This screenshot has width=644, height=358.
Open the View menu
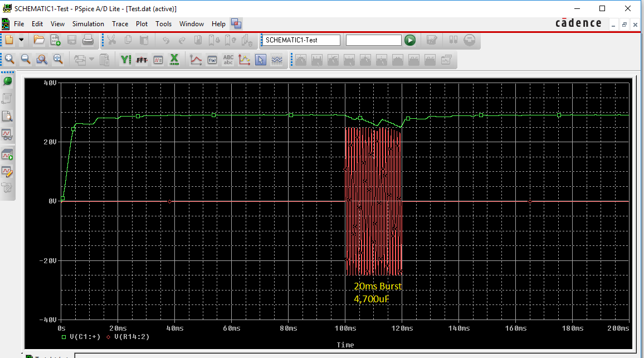click(x=57, y=24)
